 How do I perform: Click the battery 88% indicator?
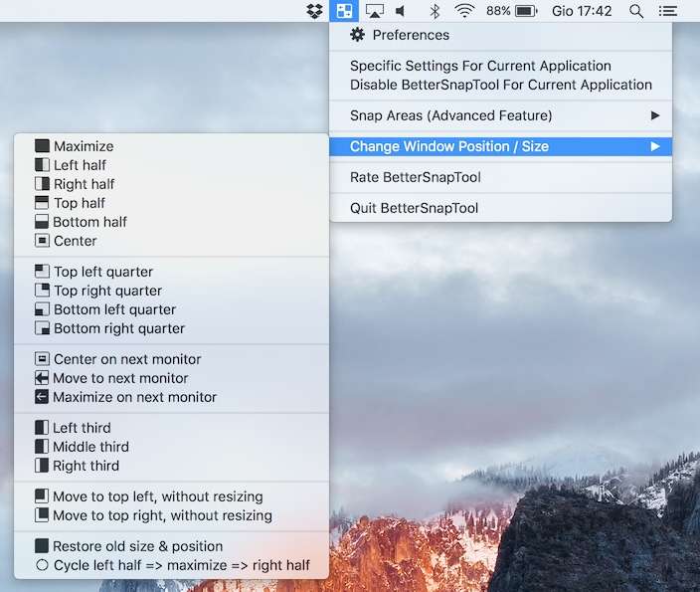pos(512,11)
